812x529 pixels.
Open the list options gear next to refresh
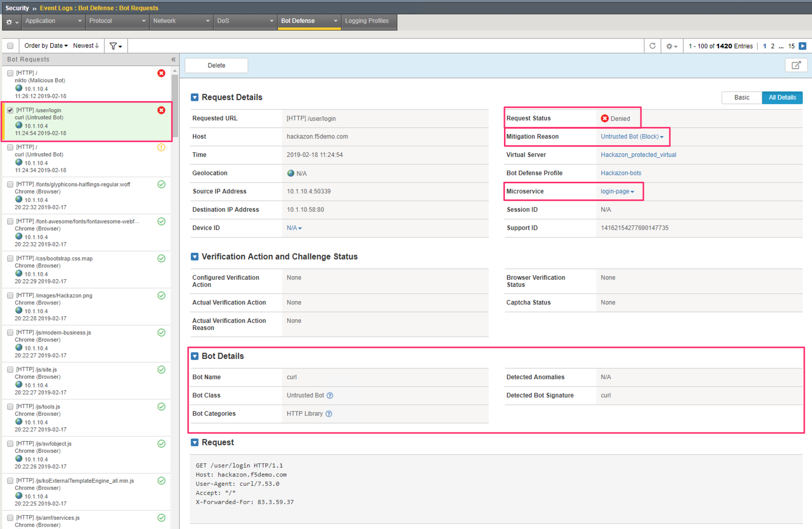click(671, 46)
